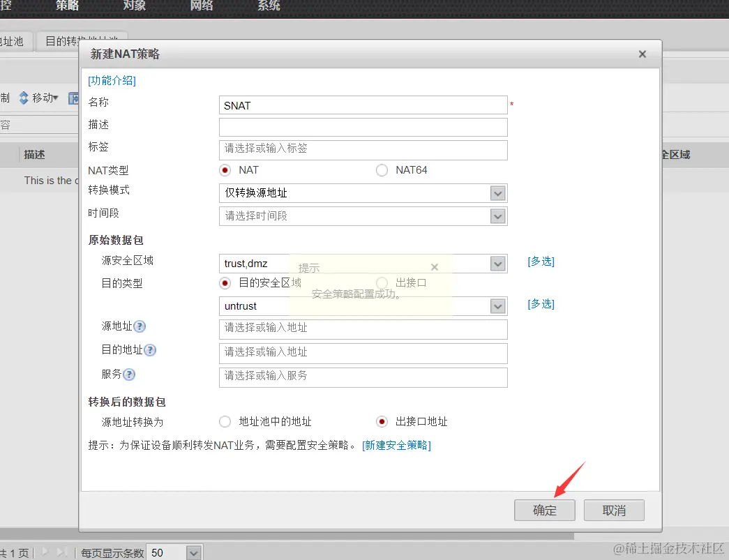Click the trust,dmz source zone field
The image size is (729, 560).
pyautogui.click(x=363, y=264)
